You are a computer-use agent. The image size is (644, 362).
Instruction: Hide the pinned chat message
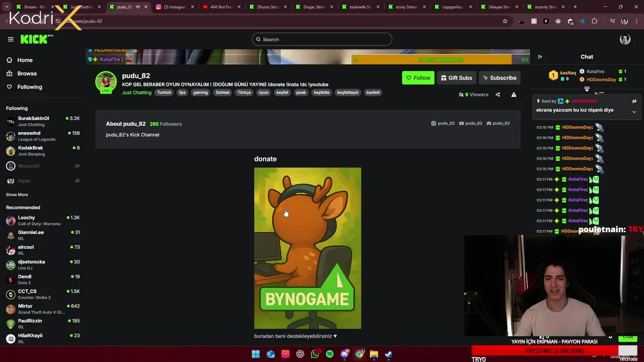click(634, 101)
